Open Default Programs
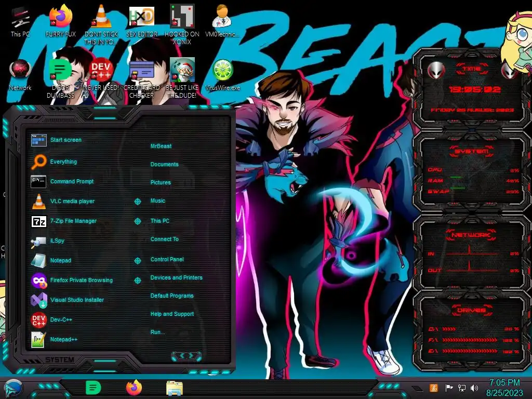Image resolution: width=532 pixels, height=399 pixels. pyautogui.click(x=172, y=296)
